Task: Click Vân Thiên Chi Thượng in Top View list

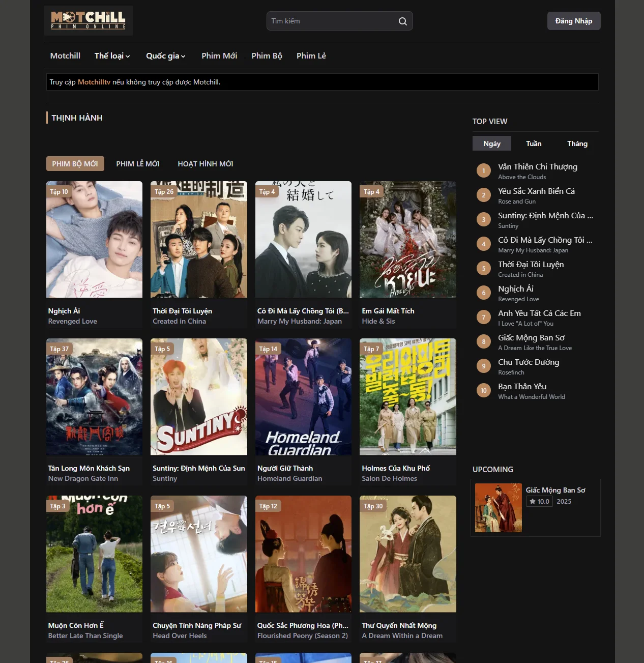Action: pyautogui.click(x=538, y=166)
